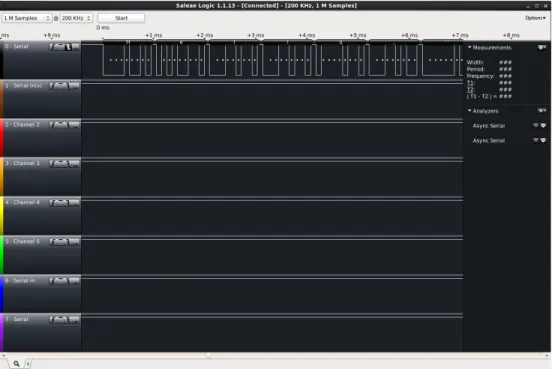Set rising edge trigger on 0 - Serial
The image size is (552, 369).
(52, 46)
